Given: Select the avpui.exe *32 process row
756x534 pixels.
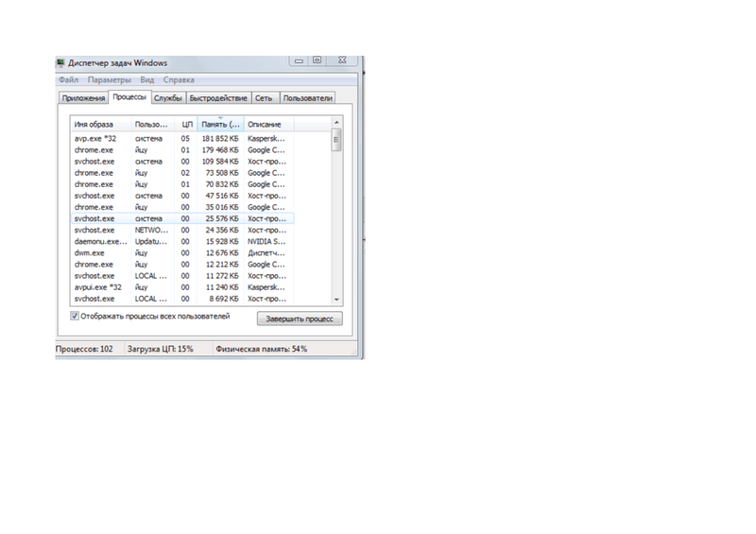Looking at the screenshot, I should click(182, 287).
